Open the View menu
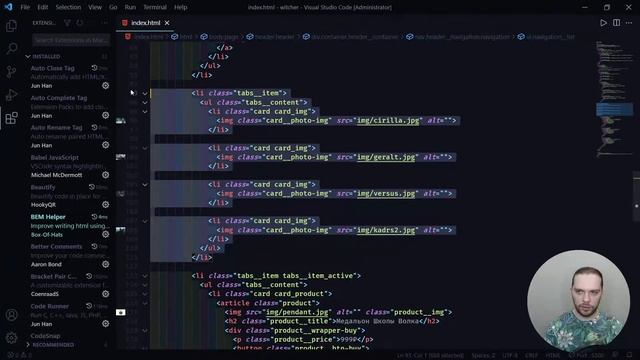640x360 pixels. [x=95, y=7]
